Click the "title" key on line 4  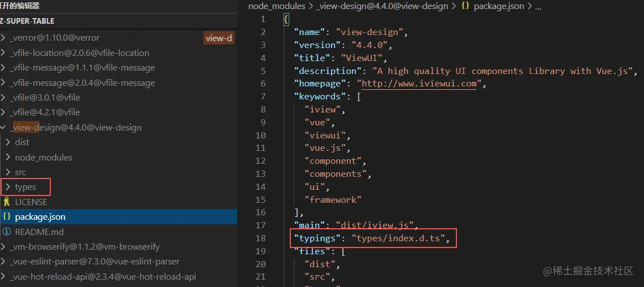point(312,58)
